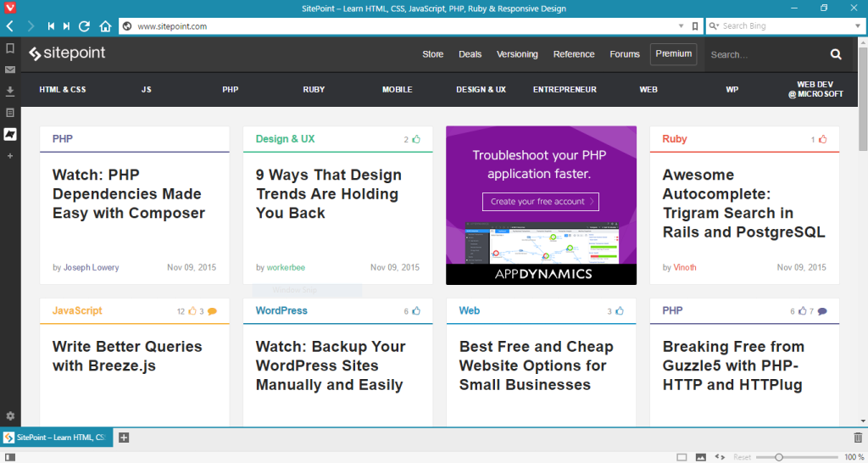Toggle image loading in status bar
868x463 pixels.
pyautogui.click(x=701, y=457)
